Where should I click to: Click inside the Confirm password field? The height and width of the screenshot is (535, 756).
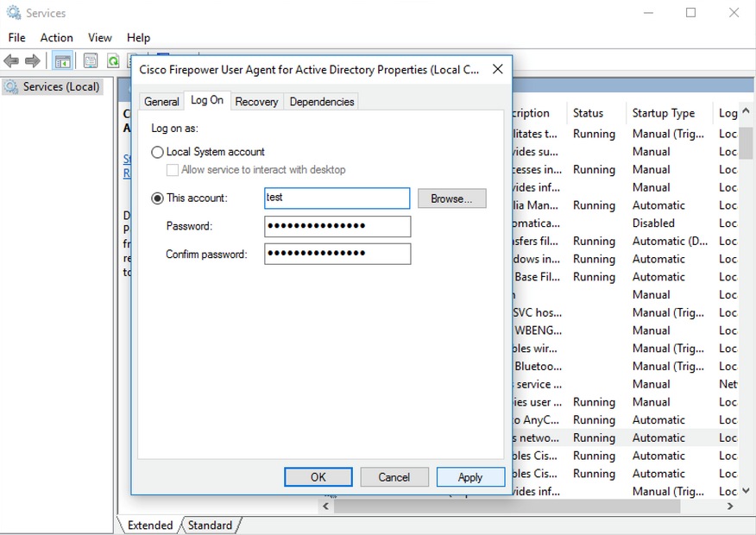pyautogui.click(x=337, y=254)
